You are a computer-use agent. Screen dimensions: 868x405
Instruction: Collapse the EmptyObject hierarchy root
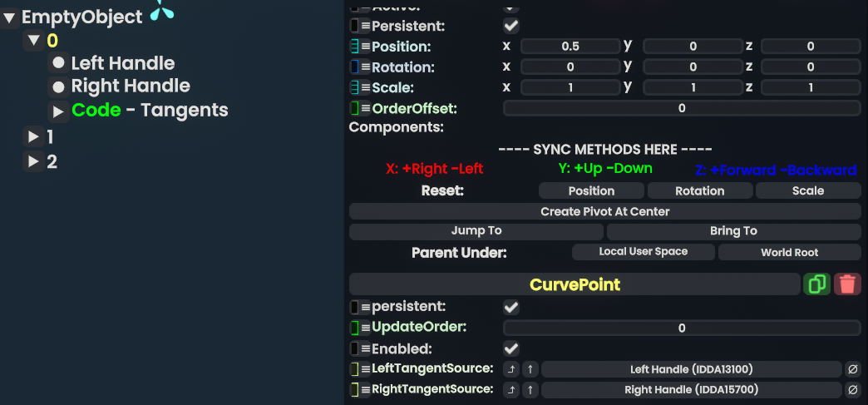pos(9,17)
